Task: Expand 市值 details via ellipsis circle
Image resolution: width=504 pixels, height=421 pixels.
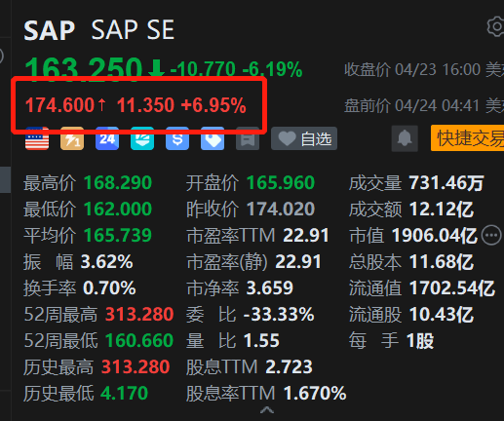Action: pyautogui.click(x=491, y=235)
